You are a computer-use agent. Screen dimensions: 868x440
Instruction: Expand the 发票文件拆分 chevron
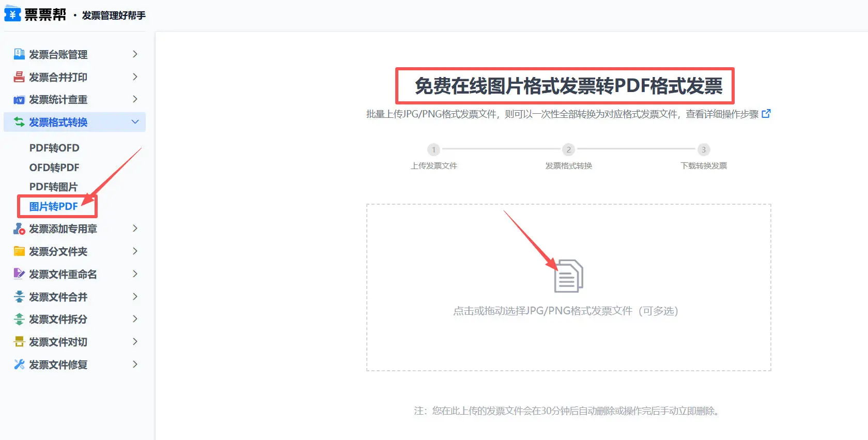135,319
